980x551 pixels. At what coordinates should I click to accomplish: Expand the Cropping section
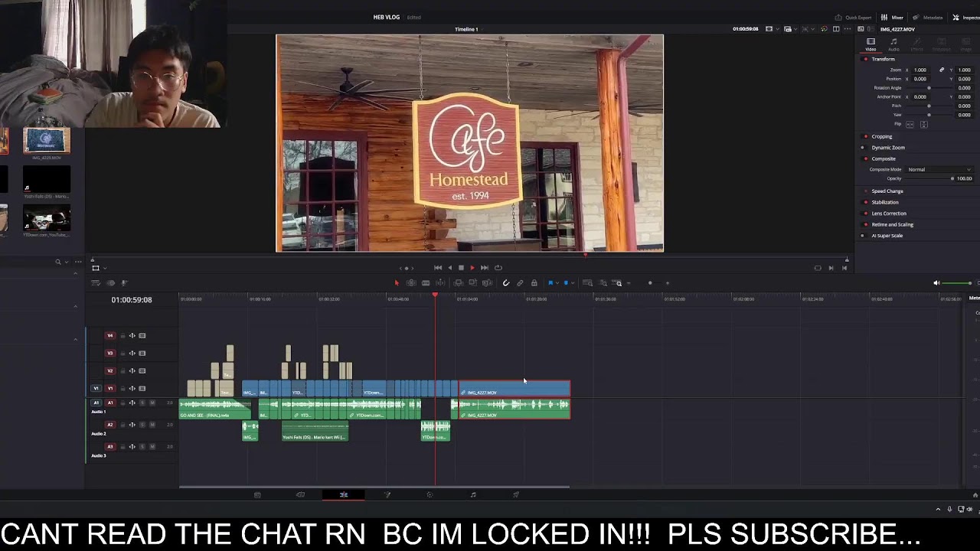[882, 136]
